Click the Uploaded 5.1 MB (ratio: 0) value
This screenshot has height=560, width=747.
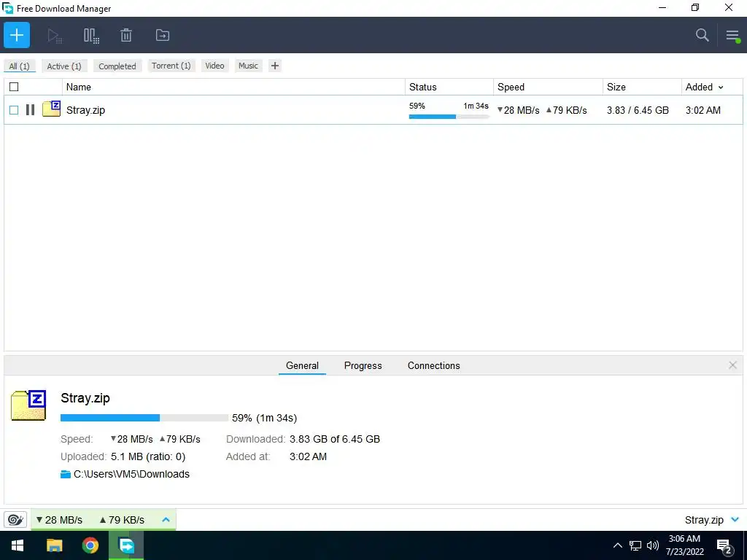click(x=148, y=456)
